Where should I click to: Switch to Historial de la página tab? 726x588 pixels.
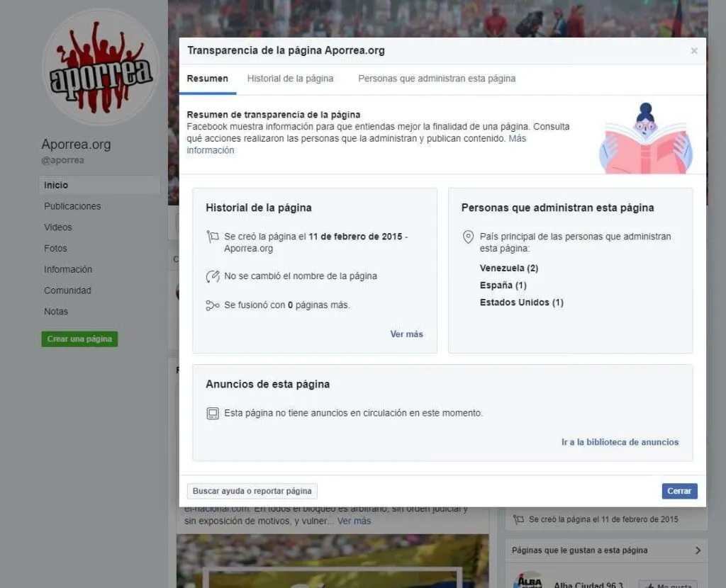click(290, 79)
